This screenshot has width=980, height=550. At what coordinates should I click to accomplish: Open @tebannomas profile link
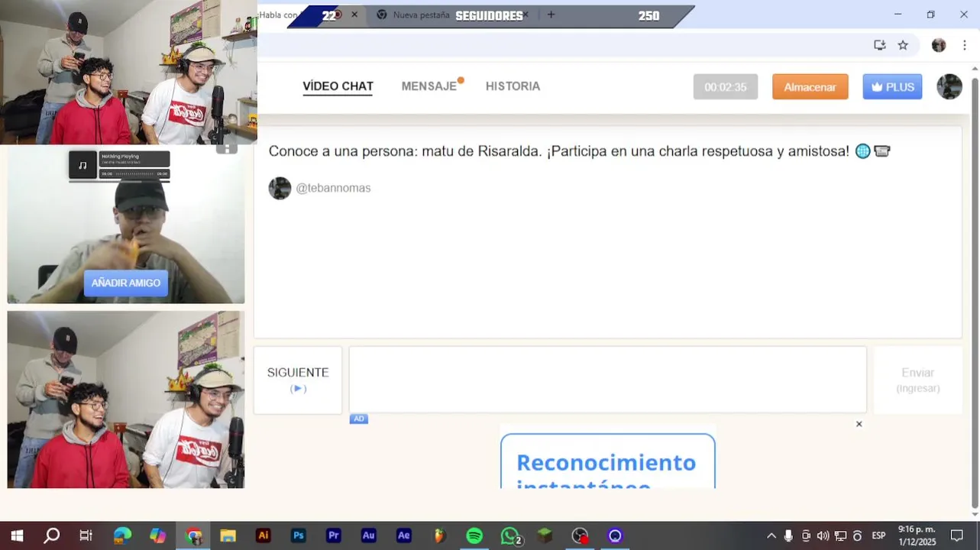[x=333, y=188]
